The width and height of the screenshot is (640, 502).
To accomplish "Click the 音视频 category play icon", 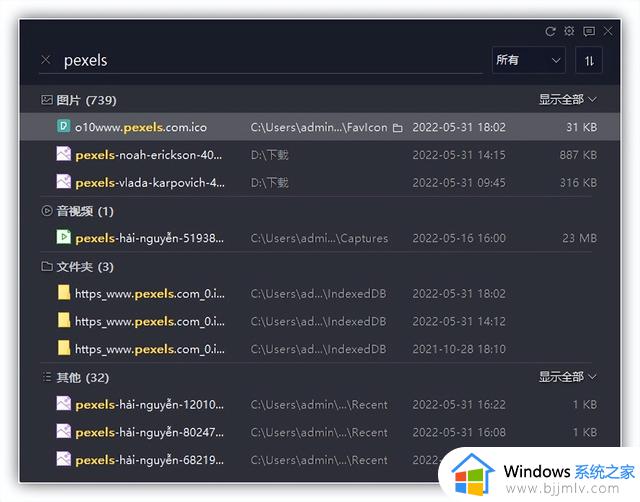I will [x=47, y=211].
